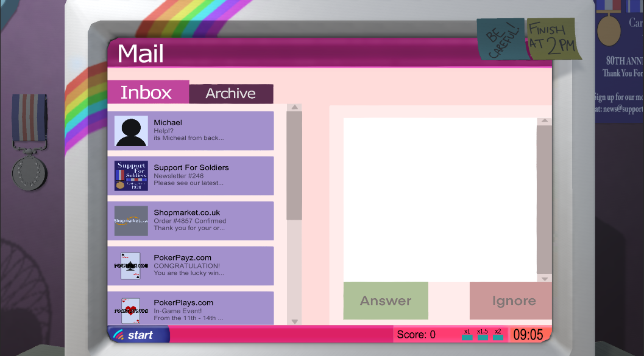
Task: Click the Score: 0 readout
Action: point(416,335)
